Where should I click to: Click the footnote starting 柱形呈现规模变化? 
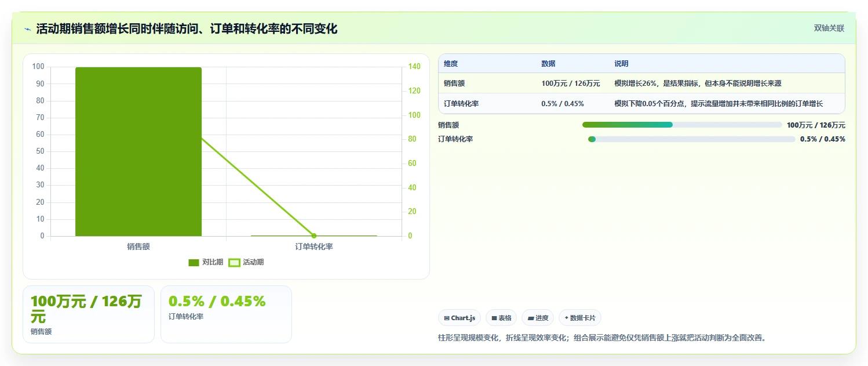click(603, 338)
